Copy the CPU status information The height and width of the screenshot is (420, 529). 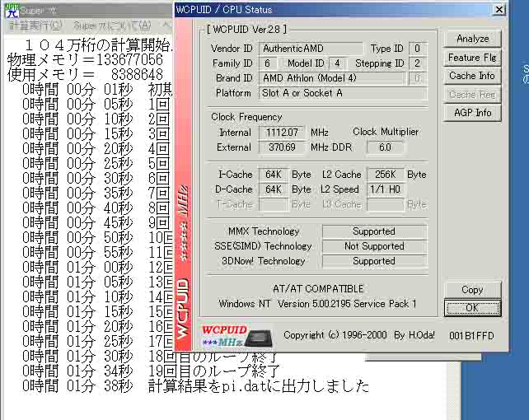(472, 290)
